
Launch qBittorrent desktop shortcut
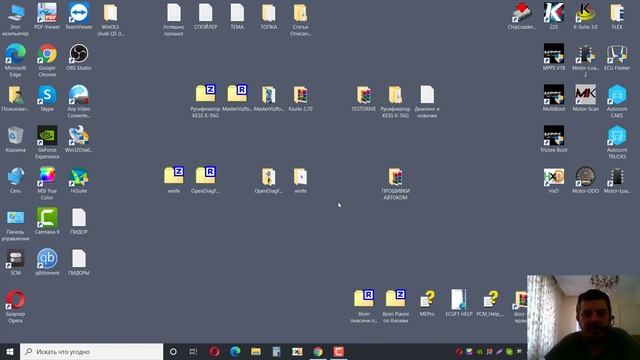[x=47, y=259]
